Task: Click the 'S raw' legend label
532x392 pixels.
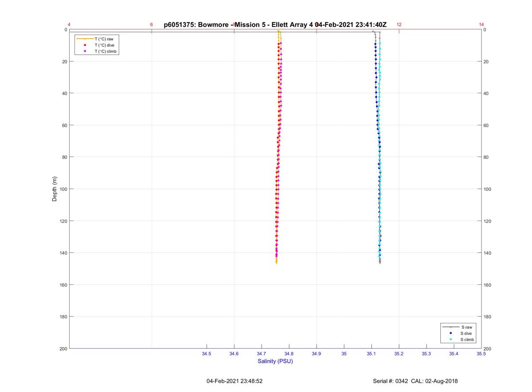Action: [x=466, y=327]
